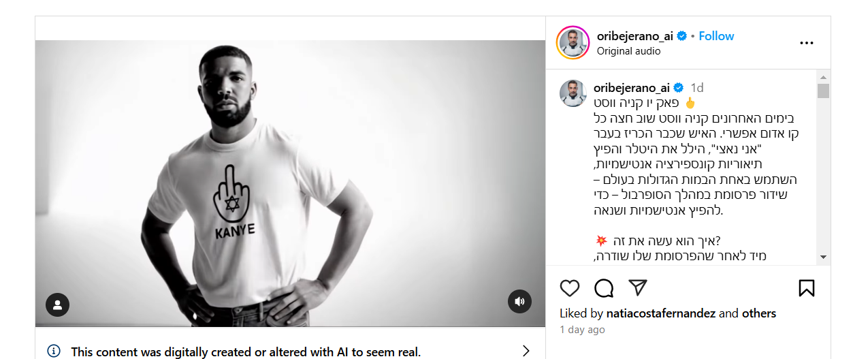868x359 pixels.
Task: View others who liked the post
Action: pos(758,313)
